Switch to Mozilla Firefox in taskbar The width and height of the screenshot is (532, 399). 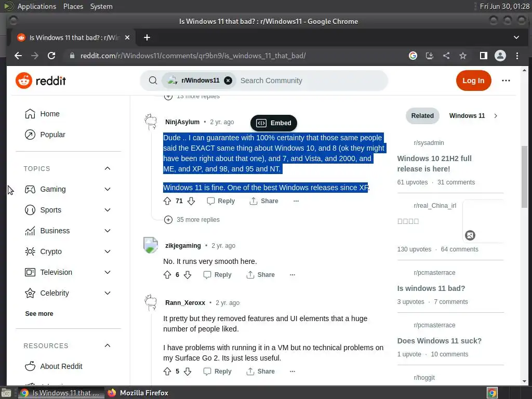[x=138, y=393]
